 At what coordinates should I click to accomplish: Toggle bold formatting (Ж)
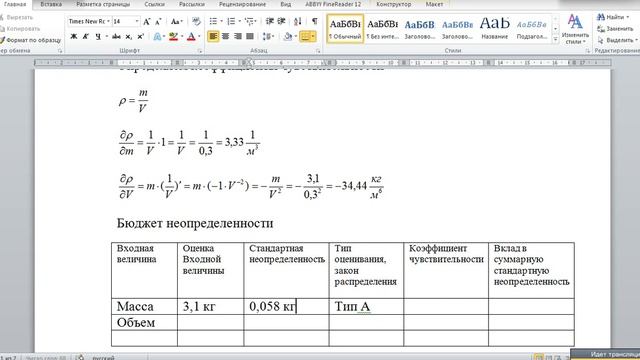(74, 37)
